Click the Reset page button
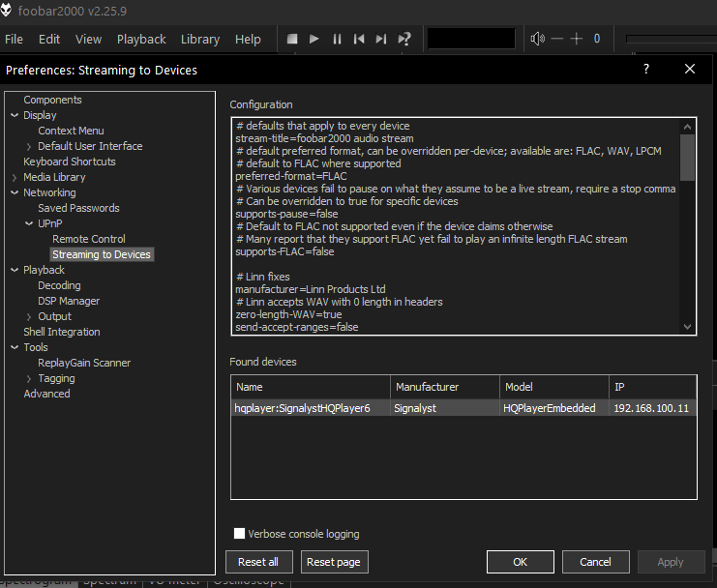 (x=334, y=562)
